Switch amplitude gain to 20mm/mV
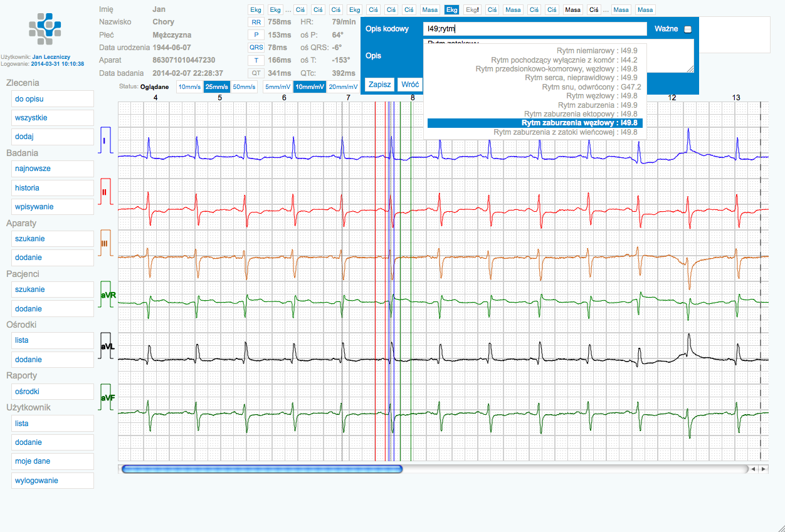The height and width of the screenshot is (532, 785). [x=342, y=87]
